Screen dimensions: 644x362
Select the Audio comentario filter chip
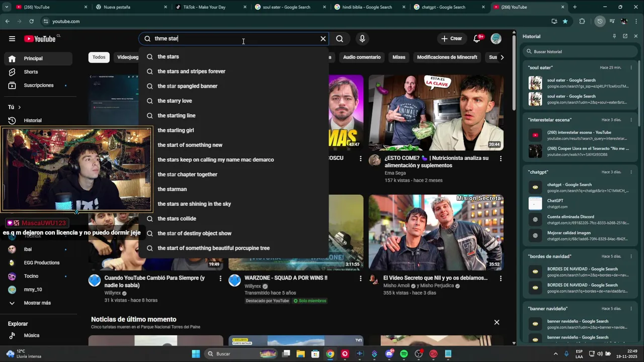362,57
